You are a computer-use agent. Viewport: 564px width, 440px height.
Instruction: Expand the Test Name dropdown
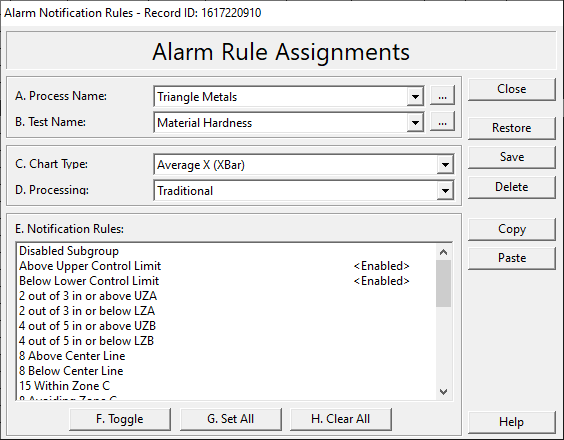click(x=415, y=122)
